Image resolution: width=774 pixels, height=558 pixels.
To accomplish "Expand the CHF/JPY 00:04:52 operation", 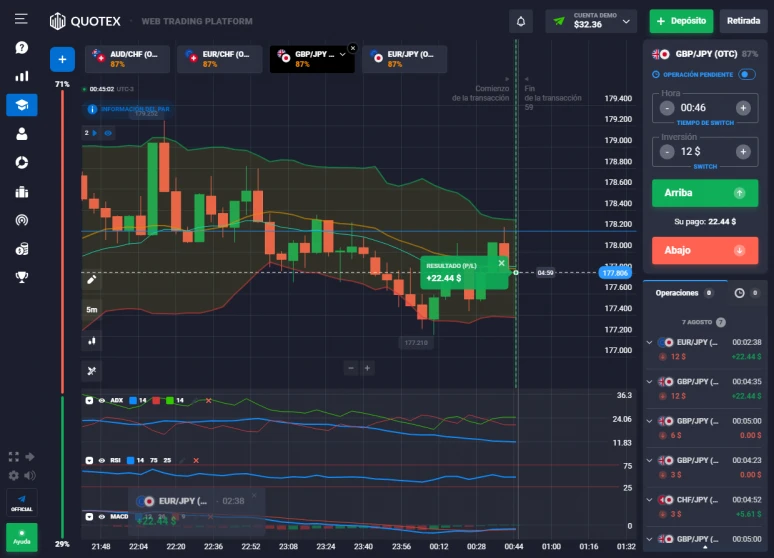I will [x=649, y=500].
